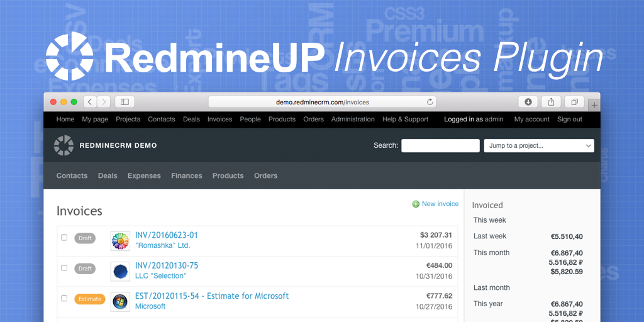Viewport: 644px width, 322px height.
Task: Click the reload page icon in address bar
Action: coord(430,102)
